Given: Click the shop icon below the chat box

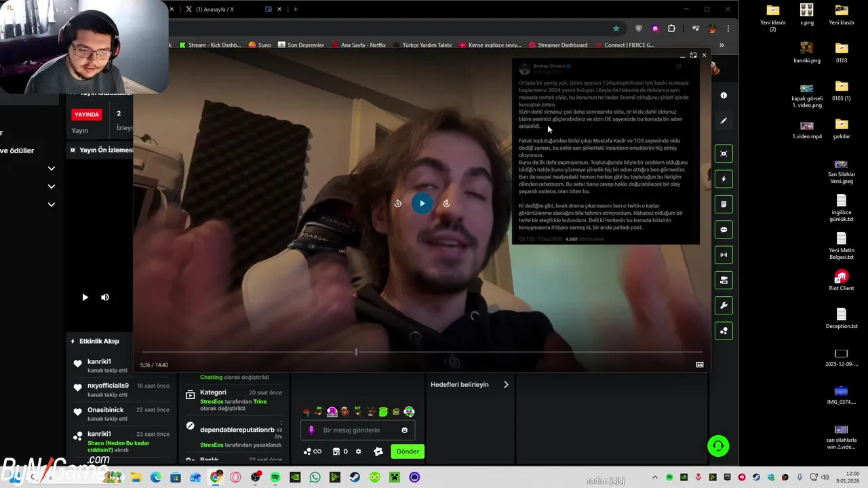Looking at the screenshot, I should point(336,451).
